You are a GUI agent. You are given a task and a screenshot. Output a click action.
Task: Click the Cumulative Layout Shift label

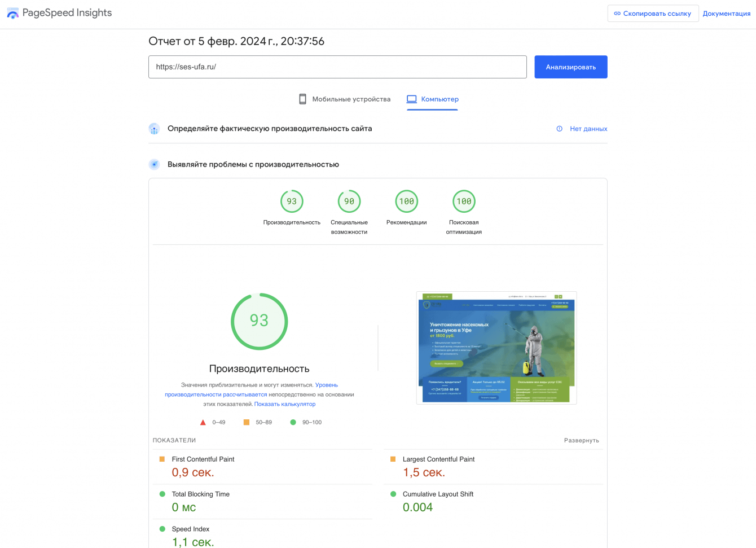(438, 494)
